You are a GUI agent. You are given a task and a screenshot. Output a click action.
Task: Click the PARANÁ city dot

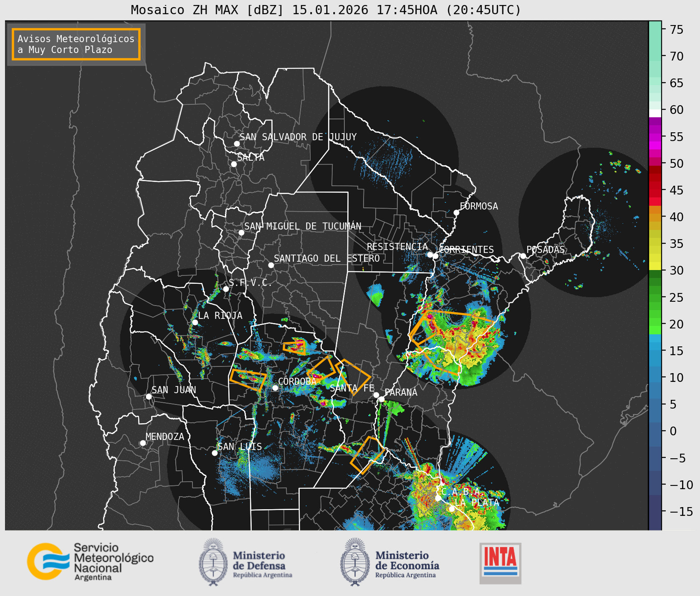[382, 399]
